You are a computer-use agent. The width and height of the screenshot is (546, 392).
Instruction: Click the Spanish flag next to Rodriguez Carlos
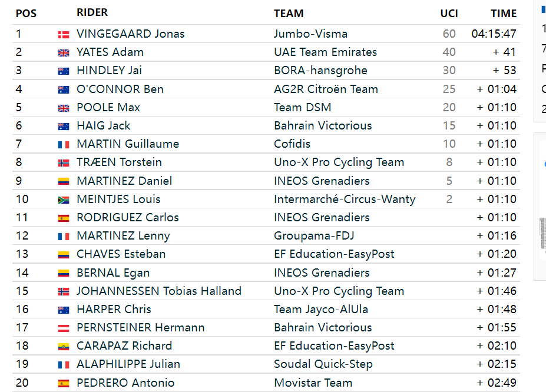click(64, 218)
